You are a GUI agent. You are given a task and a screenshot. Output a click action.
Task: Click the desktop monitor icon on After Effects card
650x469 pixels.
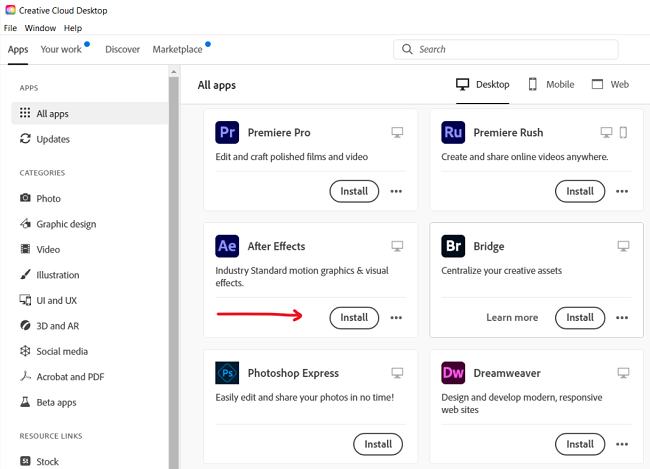click(x=397, y=246)
